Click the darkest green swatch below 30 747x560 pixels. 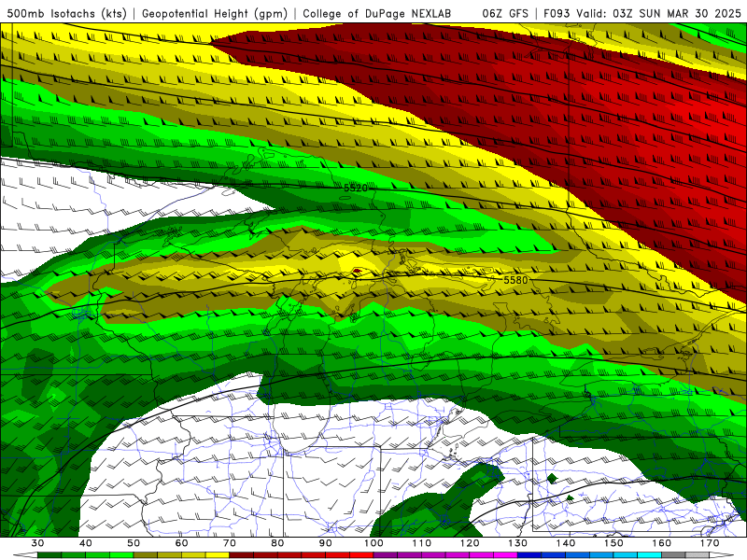[49, 555]
